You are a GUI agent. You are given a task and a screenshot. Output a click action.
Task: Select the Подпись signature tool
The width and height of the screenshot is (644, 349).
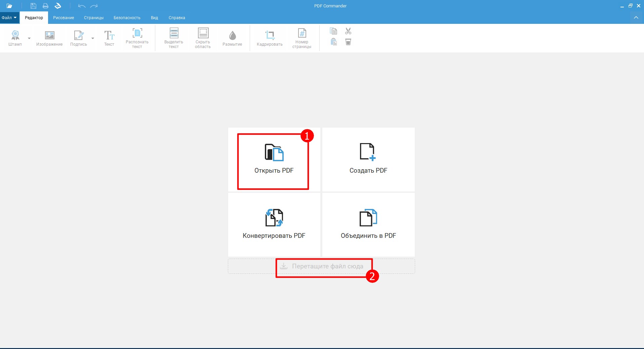(x=79, y=38)
